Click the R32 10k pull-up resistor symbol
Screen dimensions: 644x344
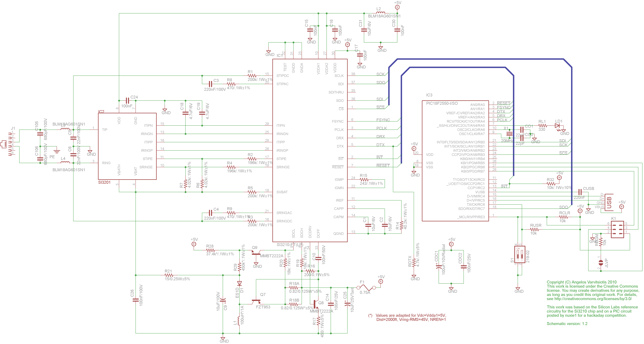(551, 184)
